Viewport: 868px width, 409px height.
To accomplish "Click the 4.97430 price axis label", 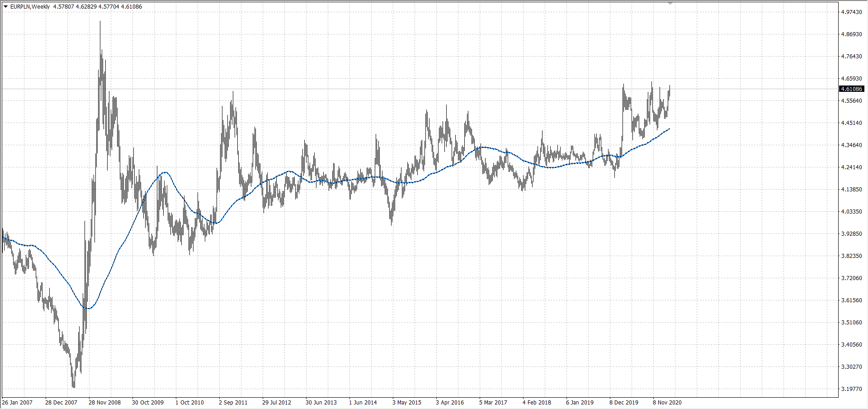I will tap(851, 12).
